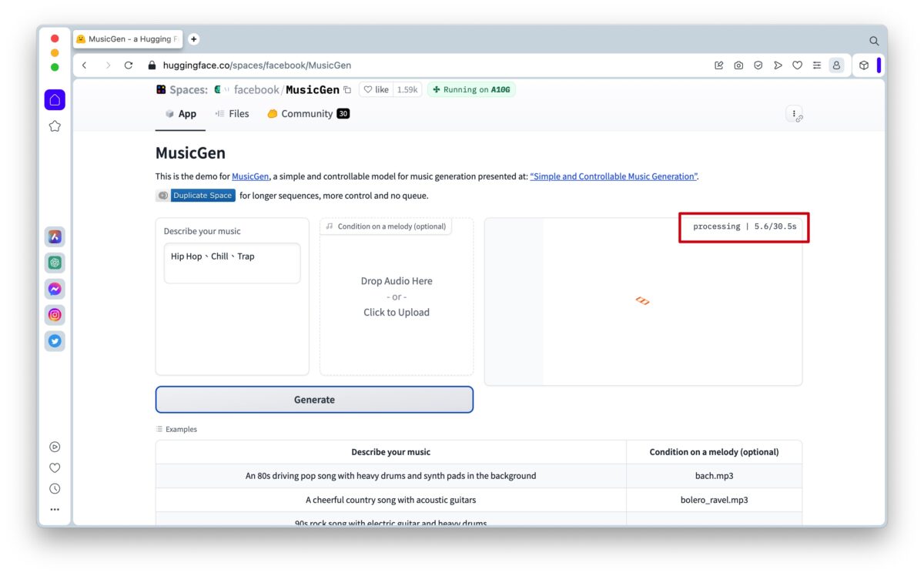Like the MusicGen space
Screen dimensions: 924x576
377,90
